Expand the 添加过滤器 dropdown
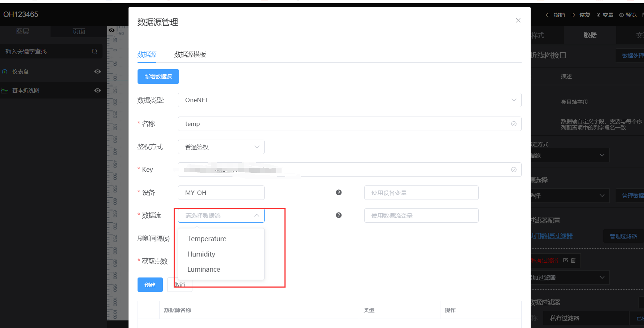This screenshot has width=644, height=328. (x=601, y=277)
